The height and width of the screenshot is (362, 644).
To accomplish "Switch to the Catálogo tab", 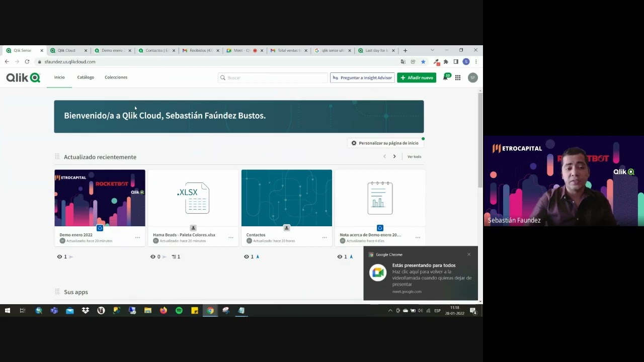I will click(86, 77).
